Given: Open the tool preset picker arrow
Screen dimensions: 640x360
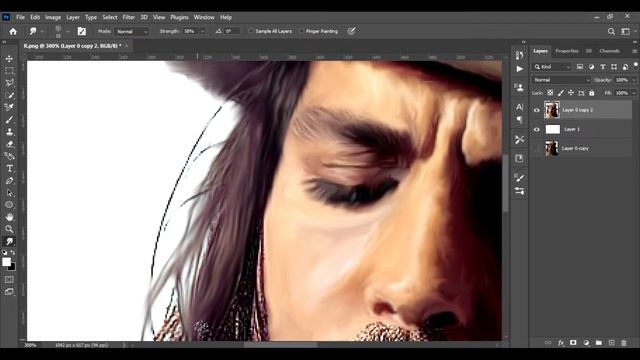Looking at the screenshot, I should 42,31.
